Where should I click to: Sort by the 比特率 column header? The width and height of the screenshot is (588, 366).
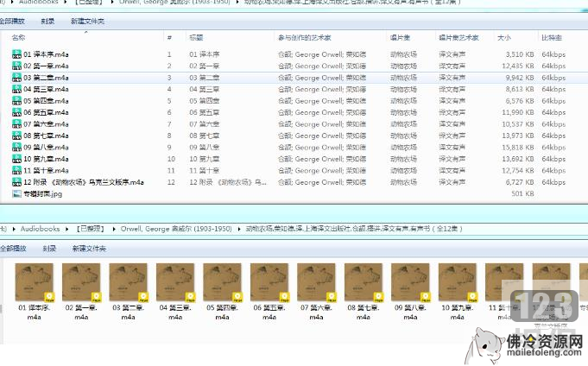pyautogui.click(x=552, y=39)
